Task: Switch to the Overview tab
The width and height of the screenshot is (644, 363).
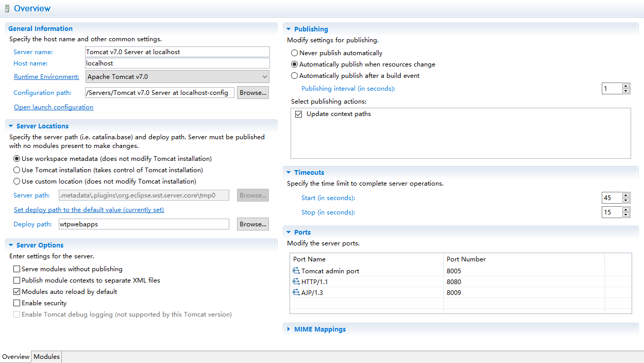Action: [16, 357]
